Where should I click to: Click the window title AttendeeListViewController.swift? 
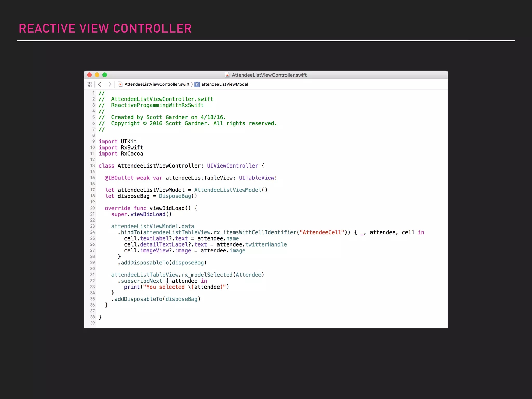pos(269,75)
